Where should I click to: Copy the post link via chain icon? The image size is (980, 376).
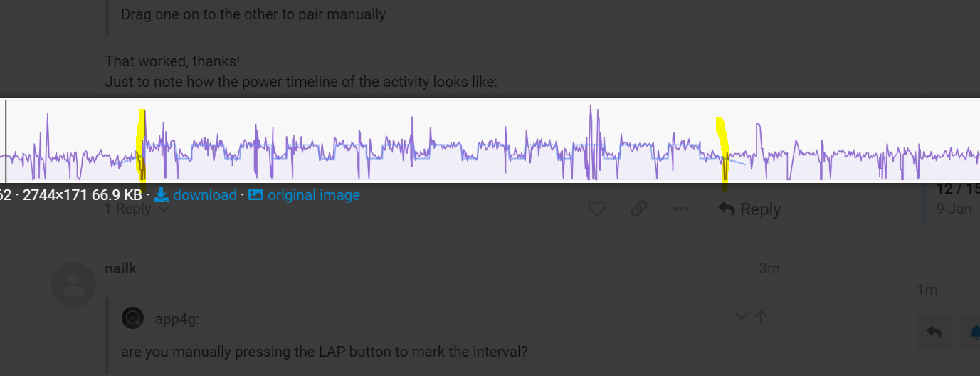[x=639, y=209]
